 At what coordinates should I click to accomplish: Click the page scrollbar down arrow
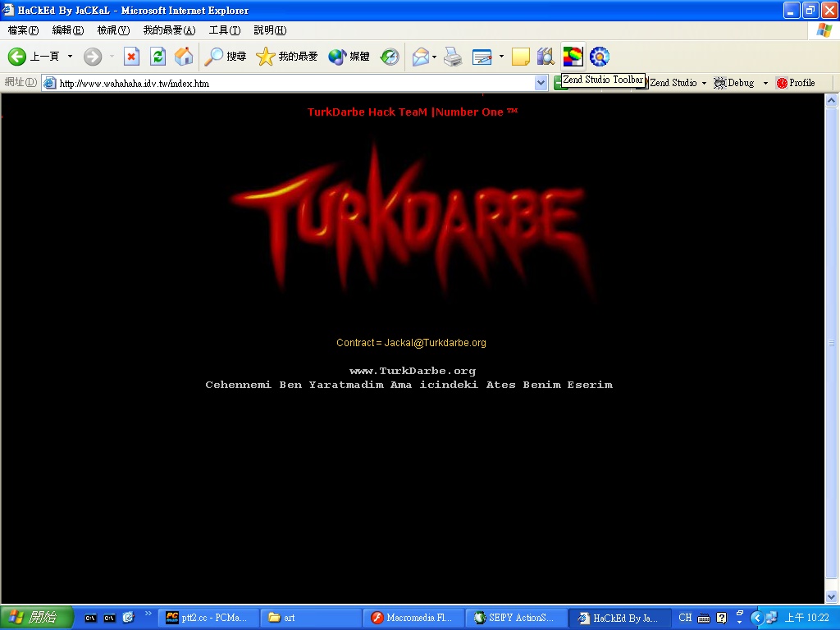point(832,597)
